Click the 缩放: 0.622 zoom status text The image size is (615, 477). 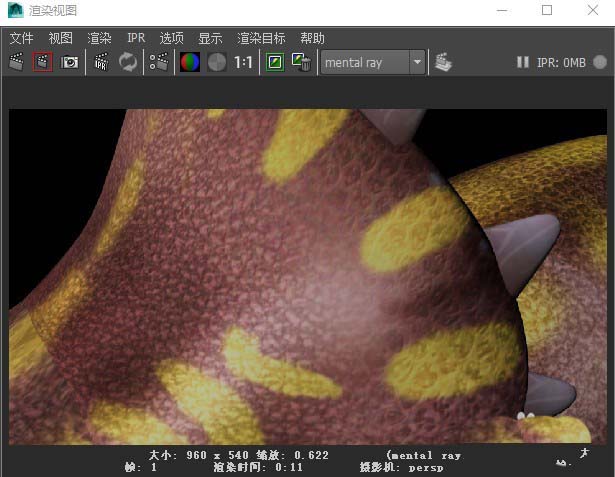(x=293, y=455)
